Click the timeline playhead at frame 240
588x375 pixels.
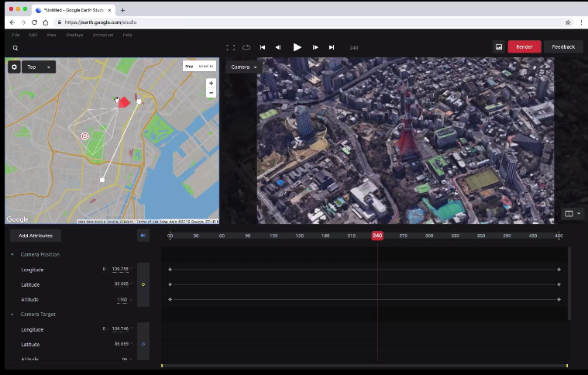377,236
